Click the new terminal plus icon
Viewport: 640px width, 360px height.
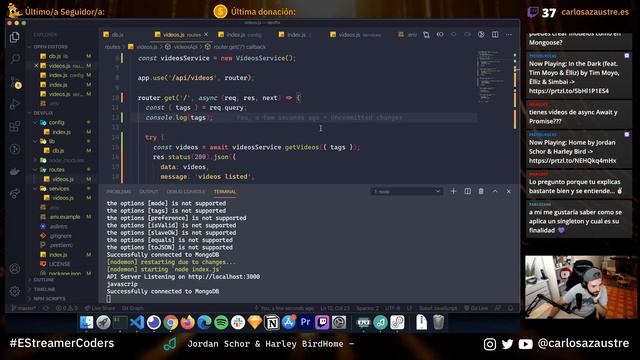[x=453, y=191]
